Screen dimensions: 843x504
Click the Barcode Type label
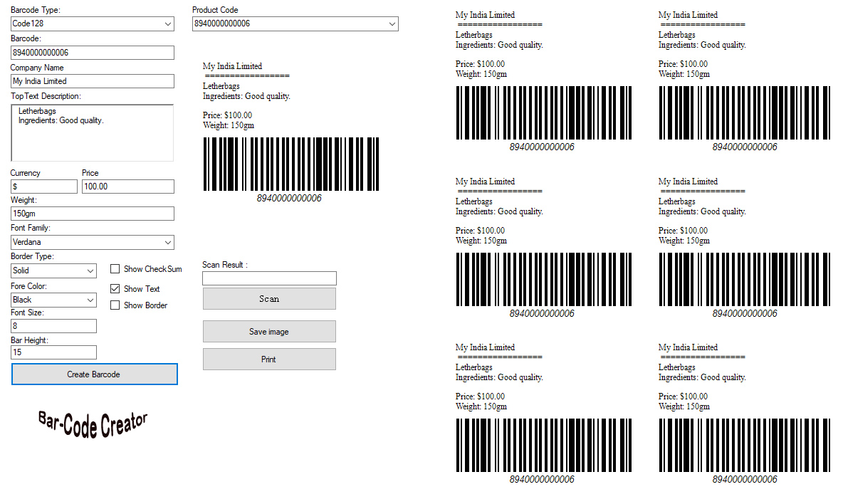pyautogui.click(x=36, y=10)
